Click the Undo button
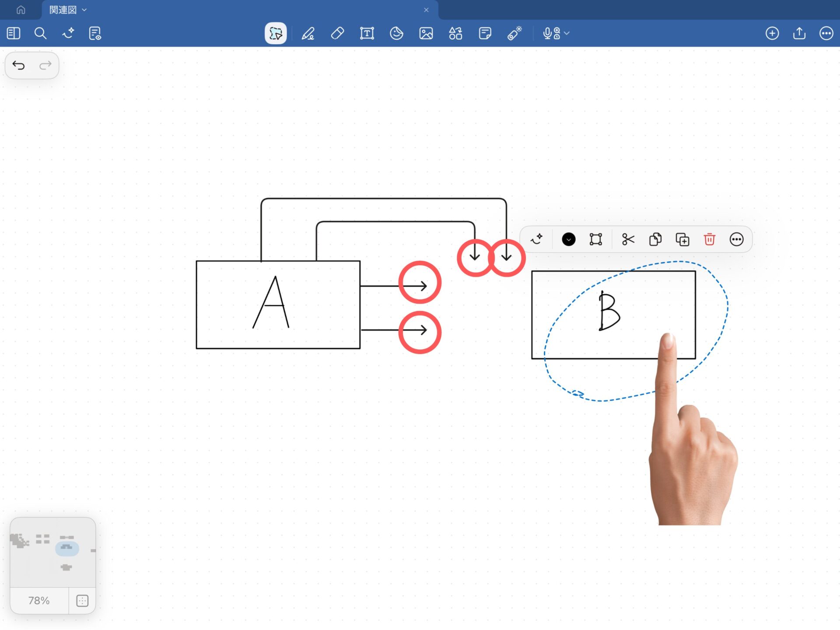840x630 pixels. [x=18, y=66]
